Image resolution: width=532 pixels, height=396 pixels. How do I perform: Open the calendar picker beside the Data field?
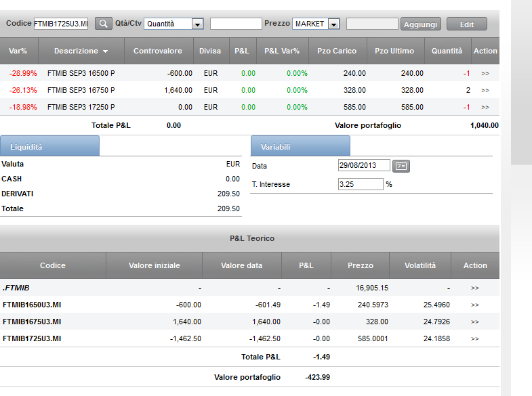401,166
